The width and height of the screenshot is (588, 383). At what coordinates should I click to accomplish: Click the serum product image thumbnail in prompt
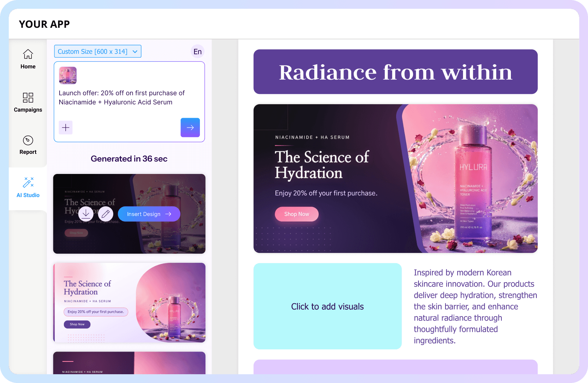click(68, 75)
